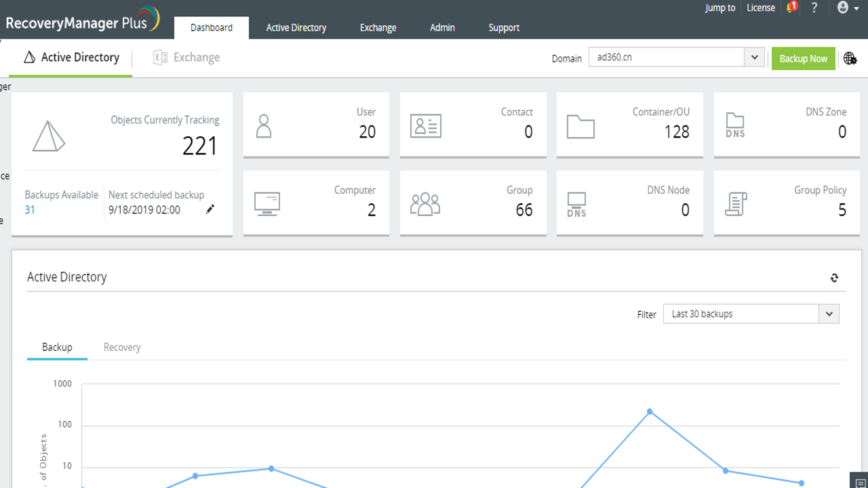This screenshot has height=488, width=868.
Task: Switch to the Recovery chart tab
Action: coord(122,347)
